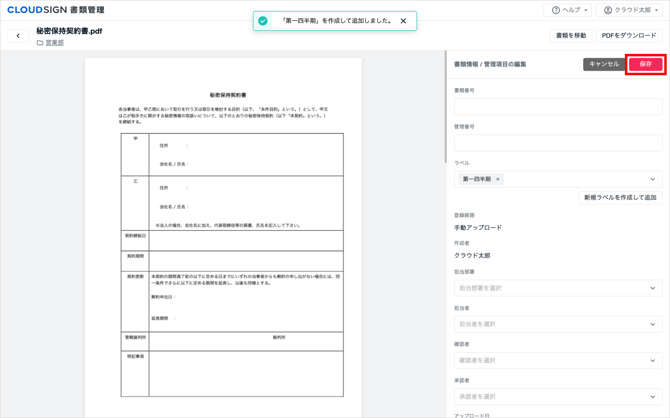
Task: Save changes with the 保存 button
Action: pos(645,64)
